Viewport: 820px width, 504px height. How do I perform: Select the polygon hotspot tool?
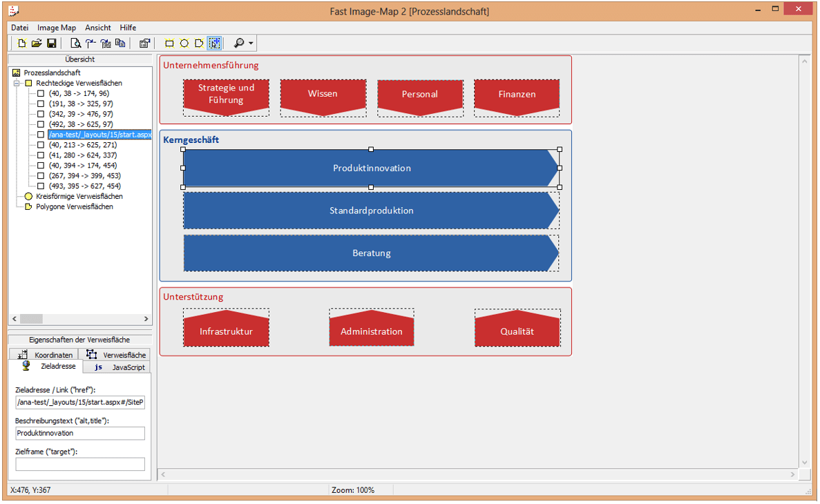(199, 43)
